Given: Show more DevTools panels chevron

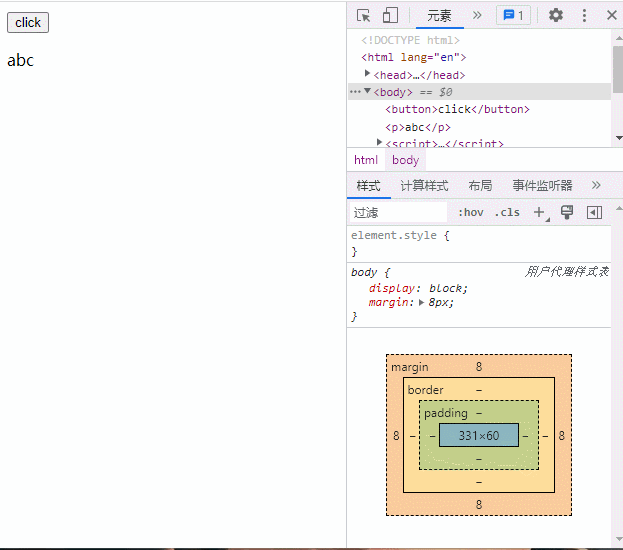Looking at the screenshot, I should click(477, 15).
